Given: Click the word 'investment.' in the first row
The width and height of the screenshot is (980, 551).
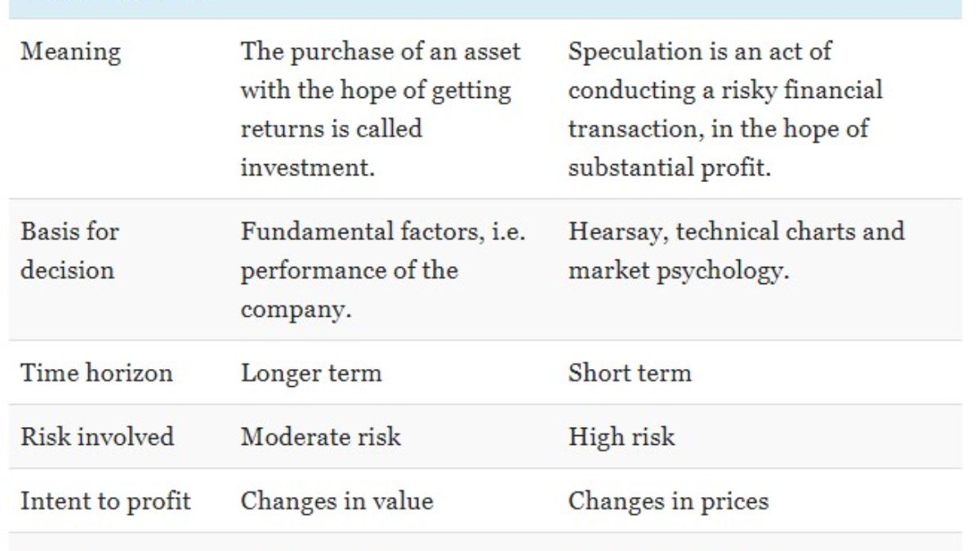Looking at the screenshot, I should point(308,168).
